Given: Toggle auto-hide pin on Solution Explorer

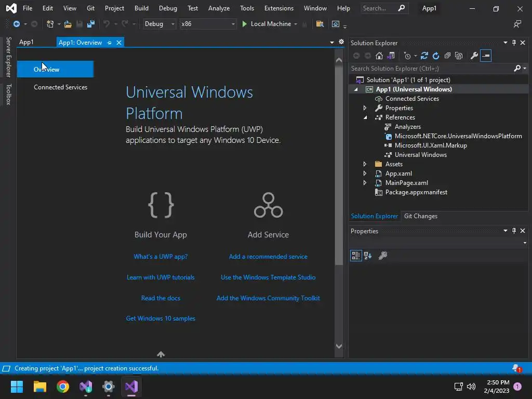Looking at the screenshot, I should pyautogui.click(x=514, y=43).
